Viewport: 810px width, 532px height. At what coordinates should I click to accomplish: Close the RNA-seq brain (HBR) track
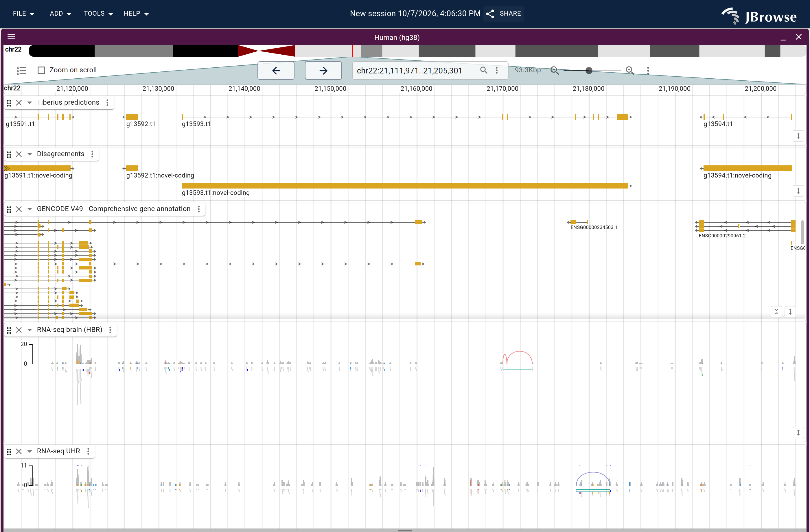[x=19, y=330]
